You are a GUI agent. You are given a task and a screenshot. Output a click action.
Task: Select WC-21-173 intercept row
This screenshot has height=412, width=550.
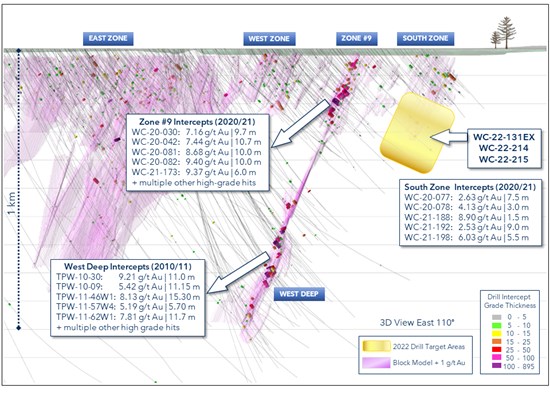click(x=194, y=172)
